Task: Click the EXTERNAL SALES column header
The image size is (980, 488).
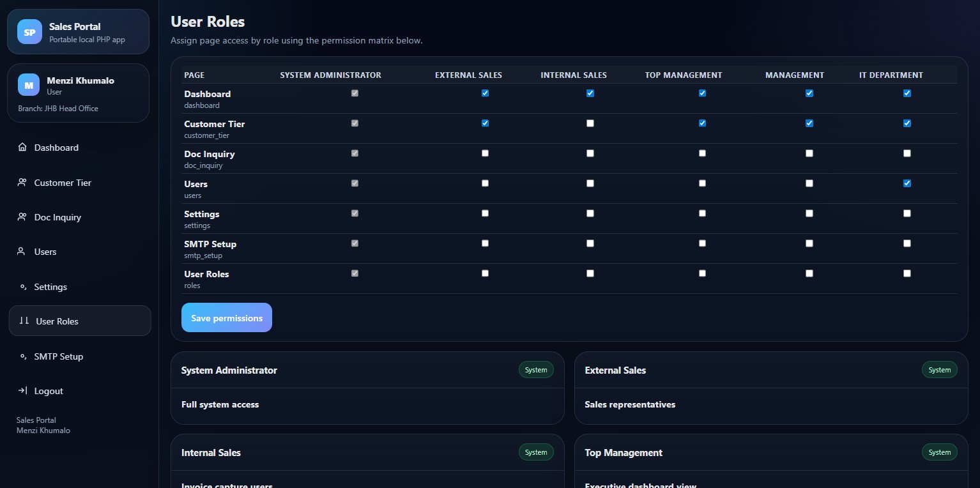Action: click(x=468, y=75)
